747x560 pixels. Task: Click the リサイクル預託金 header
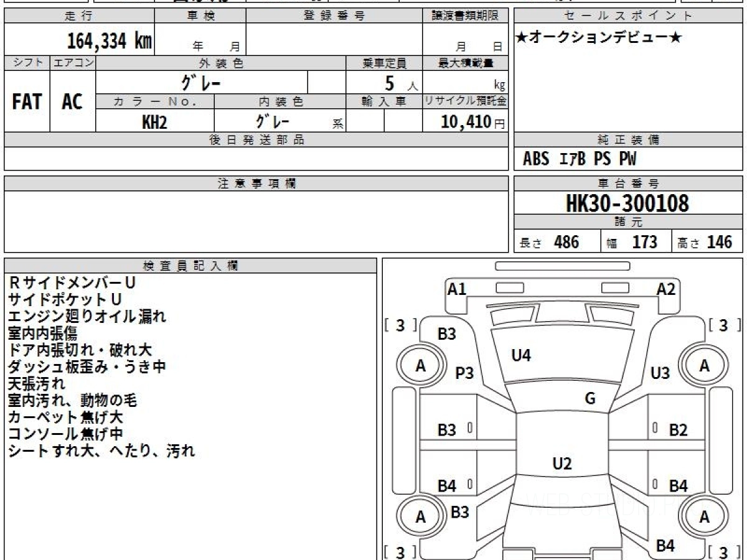[x=465, y=101]
